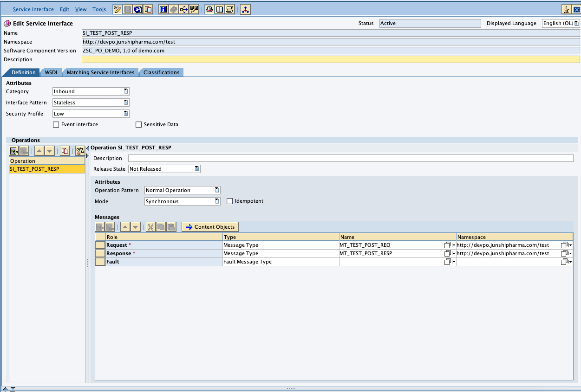Click the copy object toolbar icon

(148, 9)
